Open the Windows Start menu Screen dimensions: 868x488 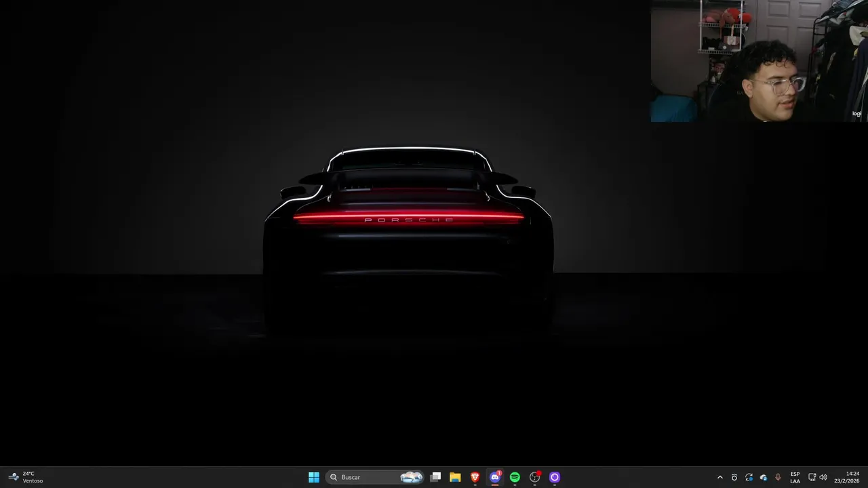point(314,477)
